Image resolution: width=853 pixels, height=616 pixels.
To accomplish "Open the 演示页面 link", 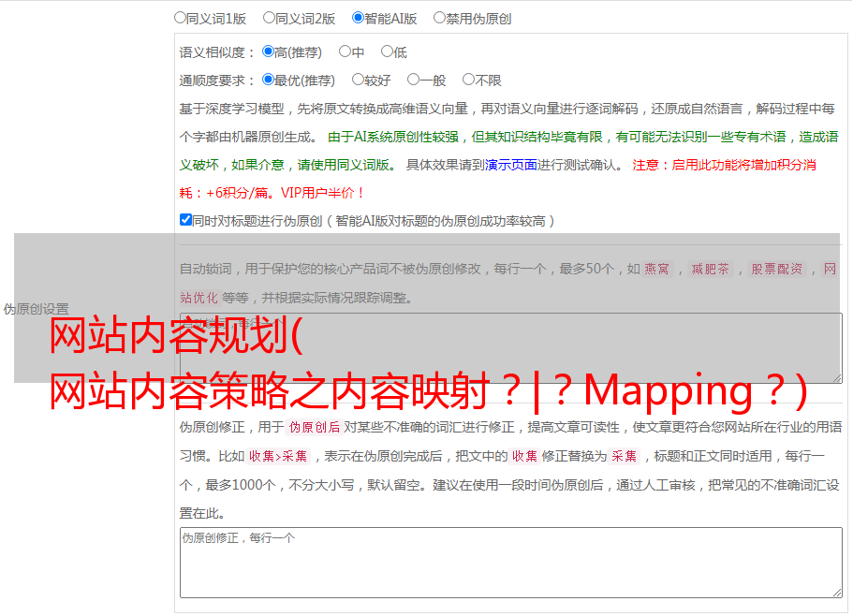I will point(510,165).
